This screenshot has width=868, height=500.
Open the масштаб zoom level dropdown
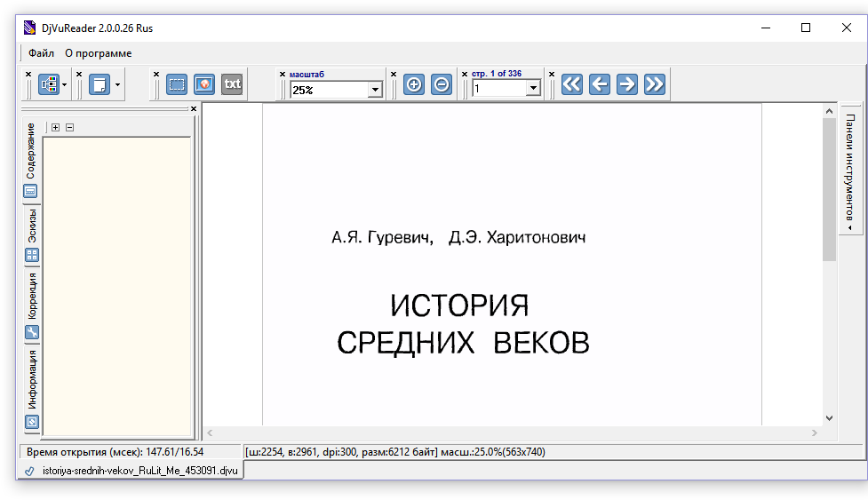375,90
